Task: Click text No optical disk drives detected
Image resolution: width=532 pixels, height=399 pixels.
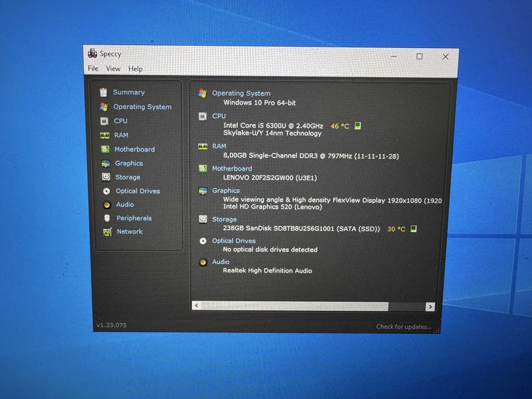Action: click(x=270, y=250)
